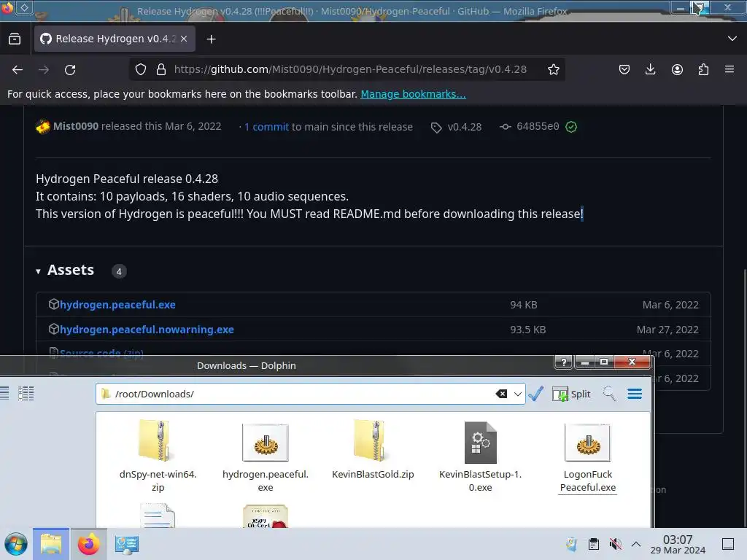Select the Release Hydrogen v0.4.28 tab

(115, 39)
